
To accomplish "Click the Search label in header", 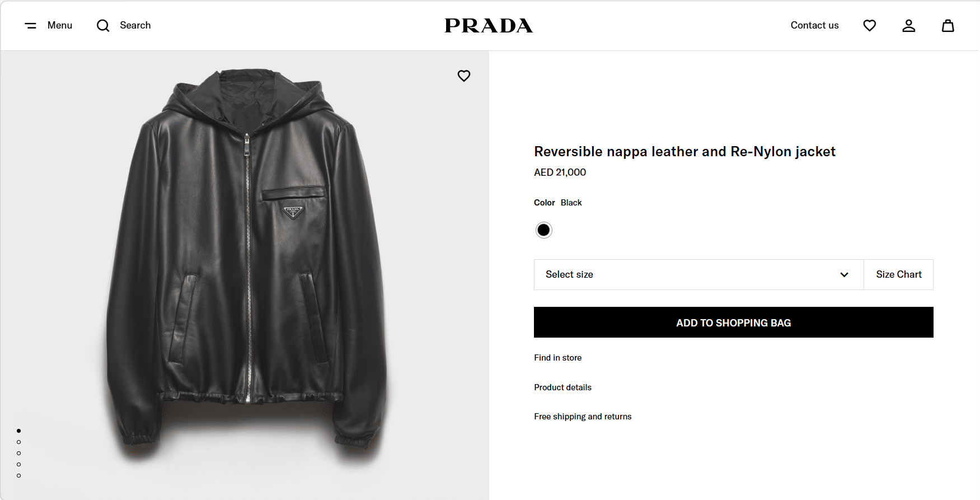I will coord(135,25).
